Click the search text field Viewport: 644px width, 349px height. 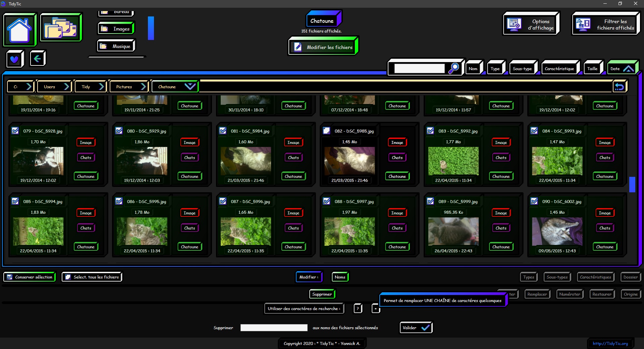coord(419,68)
